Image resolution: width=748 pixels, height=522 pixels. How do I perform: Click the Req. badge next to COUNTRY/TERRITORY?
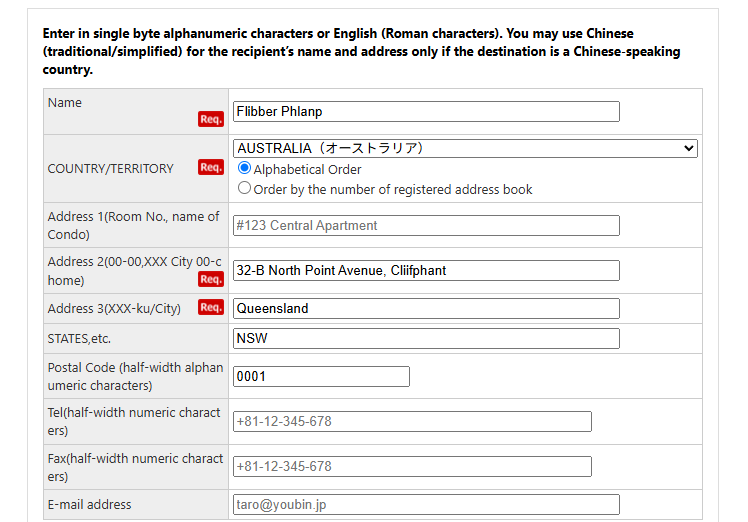(x=210, y=167)
